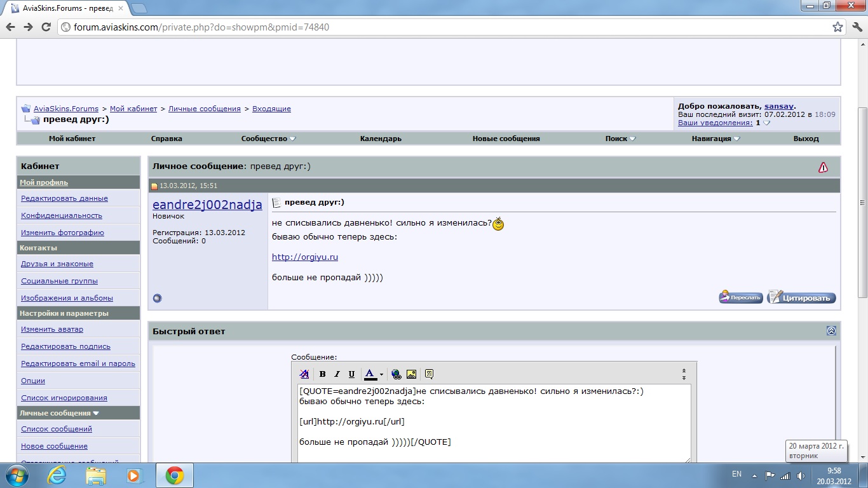
Task: Click Мой кабинет in the navbar
Action: click(x=72, y=139)
